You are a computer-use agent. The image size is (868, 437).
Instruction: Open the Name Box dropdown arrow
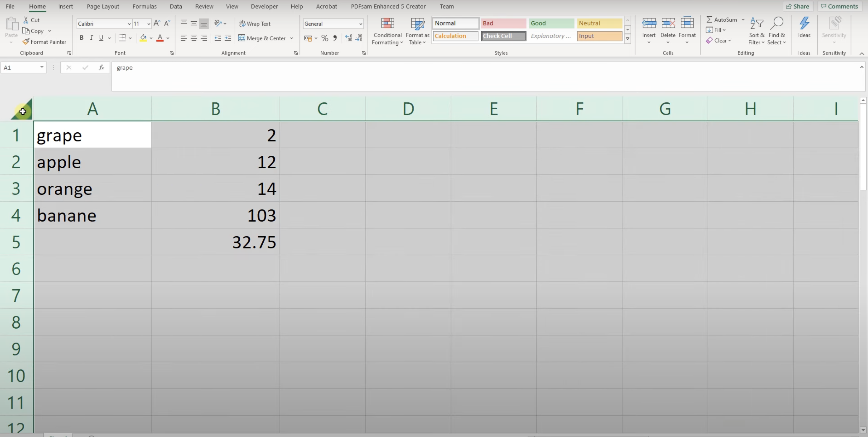click(x=42, y=68)
